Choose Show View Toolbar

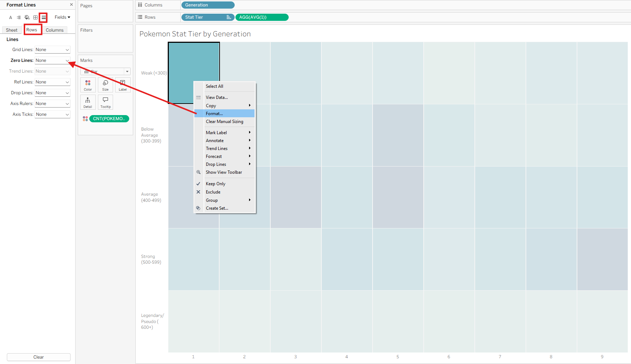[x=225, y=172]
